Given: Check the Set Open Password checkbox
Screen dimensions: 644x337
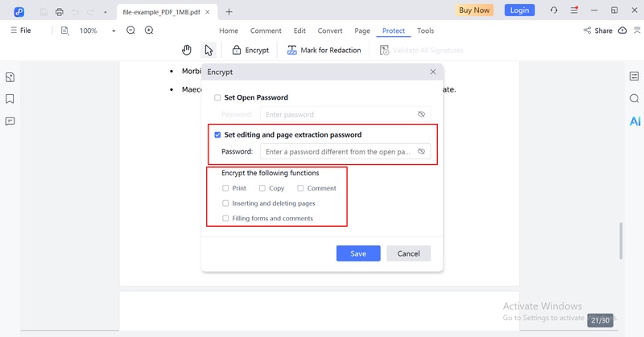Looking at the screenshot, I should (217, 97).
